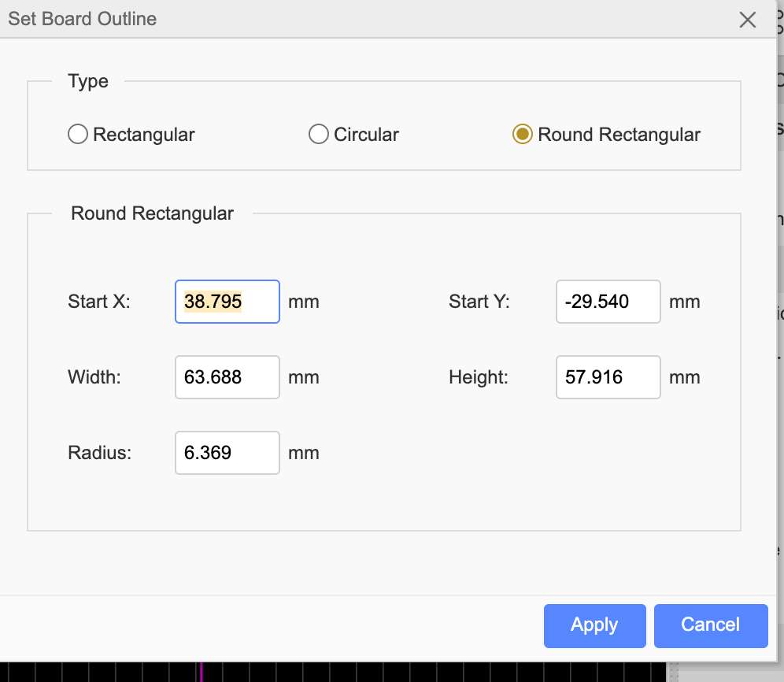Viewport: 784px width, 682px height.
Task: Click the Start Y label text
Action: (x=479, y=302)
